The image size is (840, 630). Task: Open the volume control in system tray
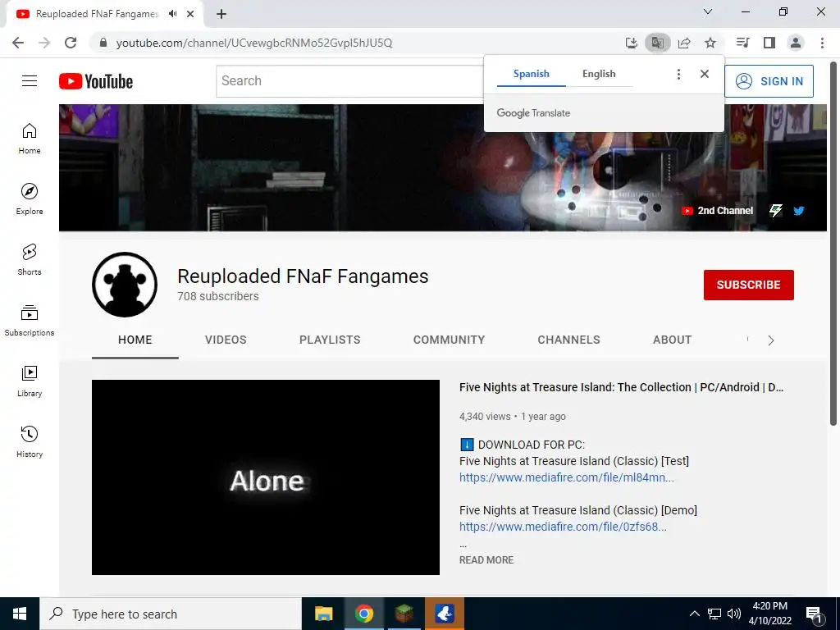(733, 614)
